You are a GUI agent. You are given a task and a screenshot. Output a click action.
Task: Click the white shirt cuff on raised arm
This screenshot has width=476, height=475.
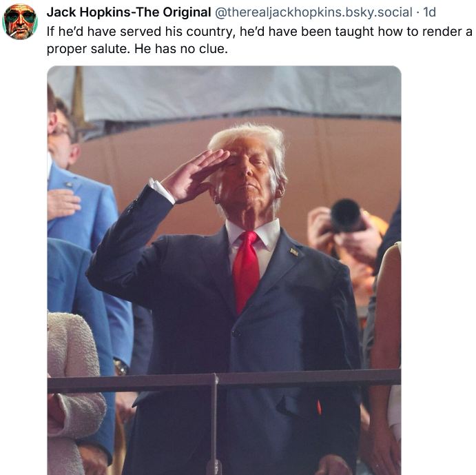pos(161,191)
